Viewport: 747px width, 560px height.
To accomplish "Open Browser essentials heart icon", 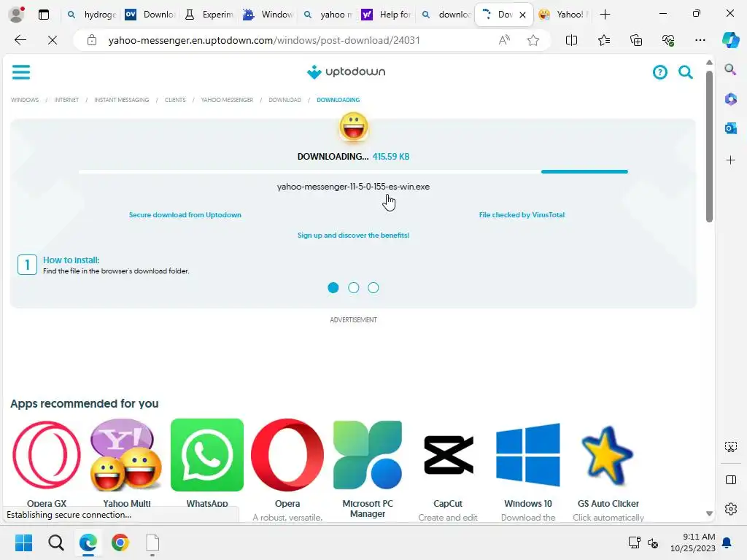I will [668, 40].
